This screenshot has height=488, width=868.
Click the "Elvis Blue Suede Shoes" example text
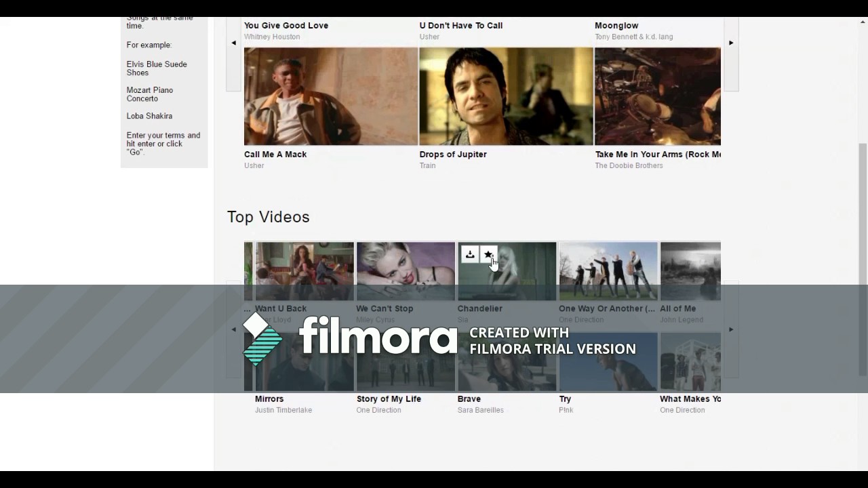[x=157, y=68]
